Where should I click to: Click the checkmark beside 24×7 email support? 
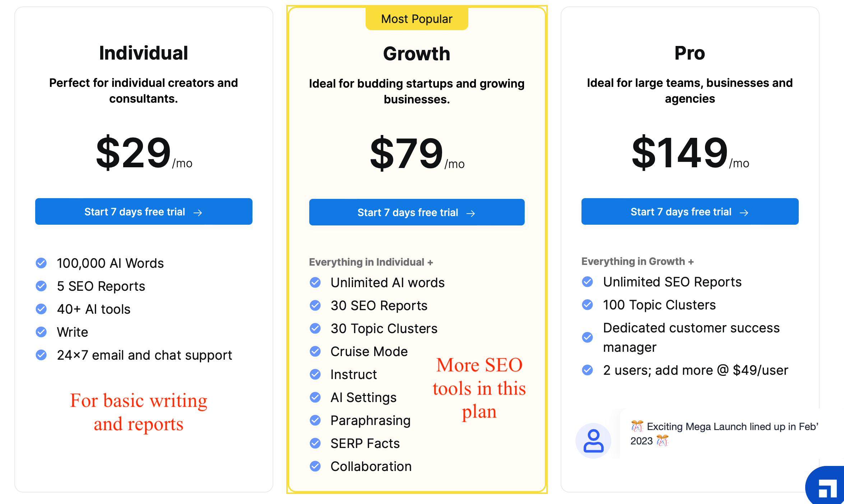click(x=41, y=355)
